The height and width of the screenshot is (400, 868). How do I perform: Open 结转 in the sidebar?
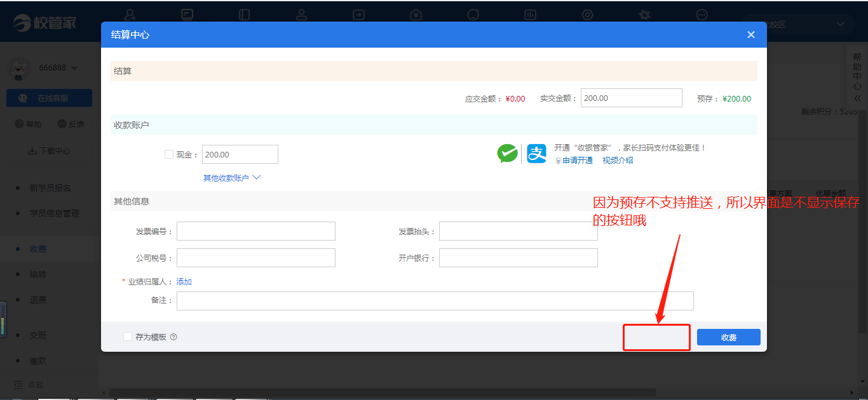coord(38,274)
